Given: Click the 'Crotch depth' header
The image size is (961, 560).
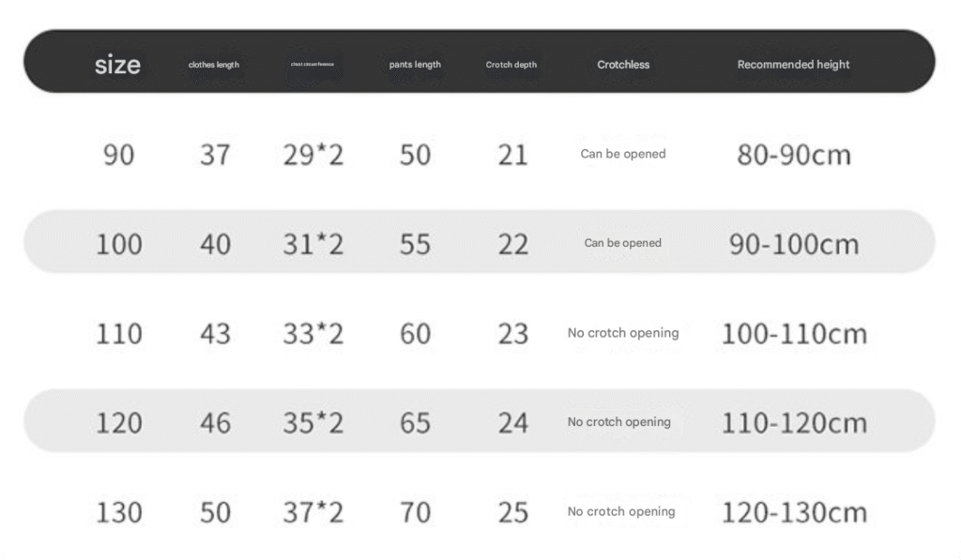Looking at the screenshot, I should pyautogui.click(x=511, y=65).
